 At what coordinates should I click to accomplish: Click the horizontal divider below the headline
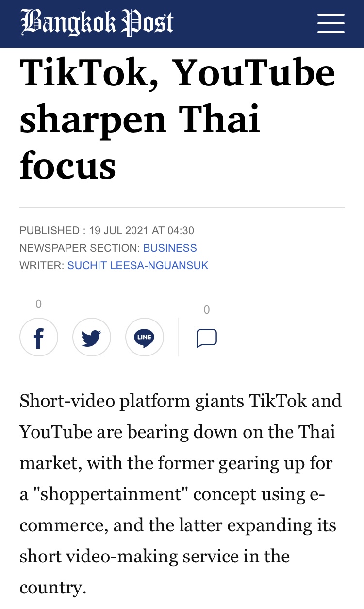[x=182, y=207]
